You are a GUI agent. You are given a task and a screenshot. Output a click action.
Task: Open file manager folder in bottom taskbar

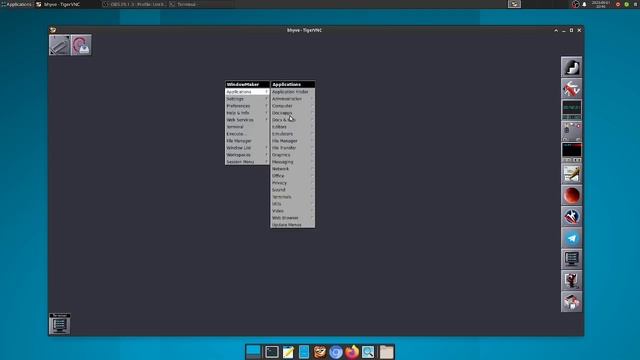[386, 352]
